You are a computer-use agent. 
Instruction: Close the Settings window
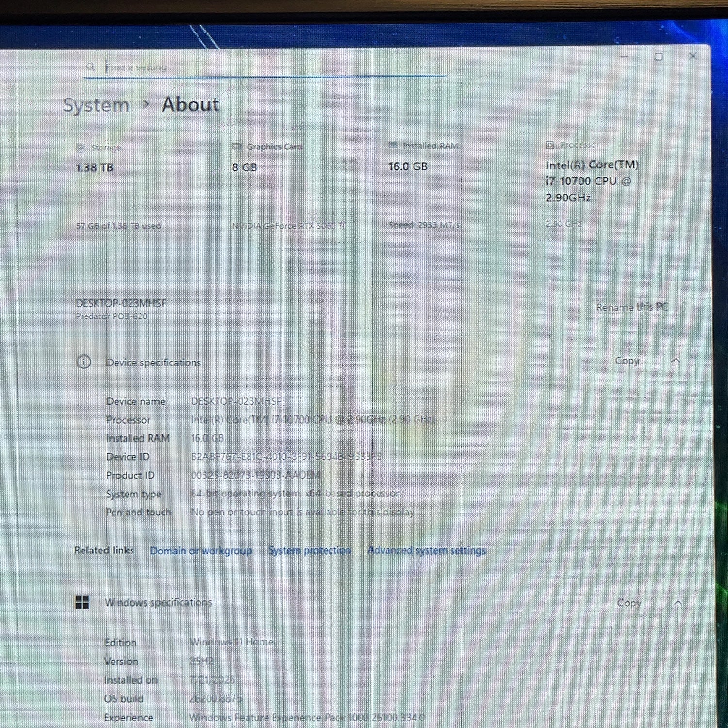693,56
